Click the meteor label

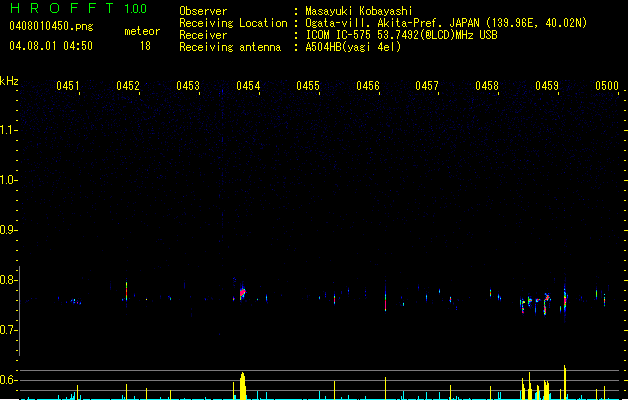[x=142, y=31]
